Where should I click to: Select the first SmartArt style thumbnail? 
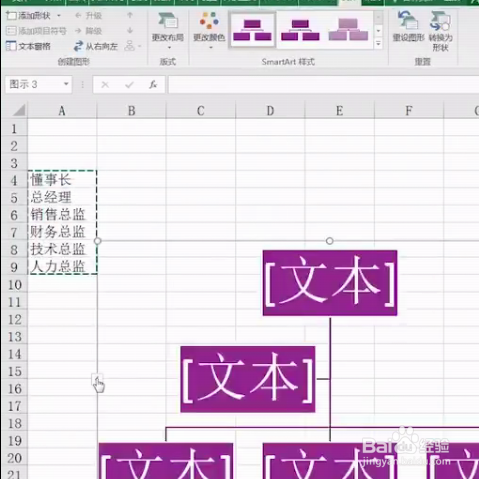pos(252,30)
